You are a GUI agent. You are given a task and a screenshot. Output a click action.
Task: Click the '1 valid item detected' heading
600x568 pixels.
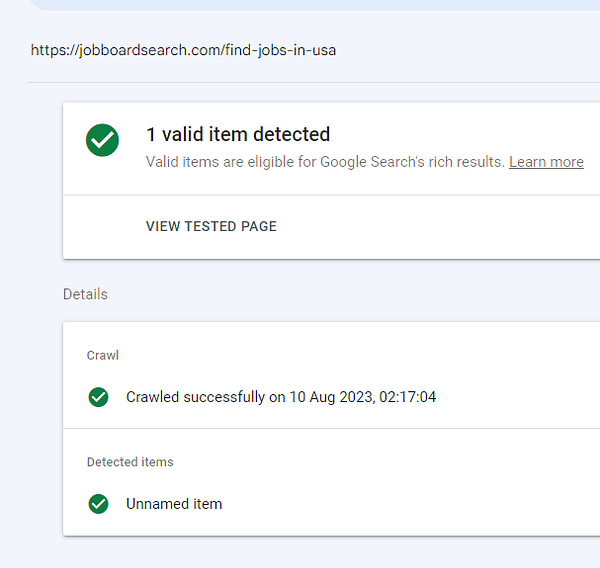tap(238, 134)
